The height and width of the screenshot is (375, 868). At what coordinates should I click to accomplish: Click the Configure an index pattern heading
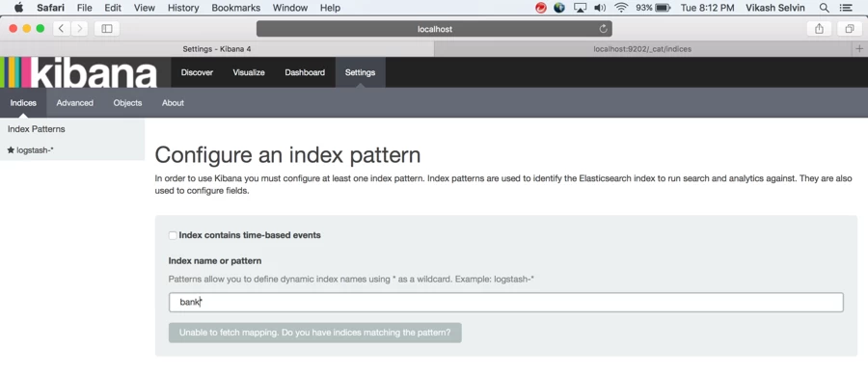pos(287,155)
